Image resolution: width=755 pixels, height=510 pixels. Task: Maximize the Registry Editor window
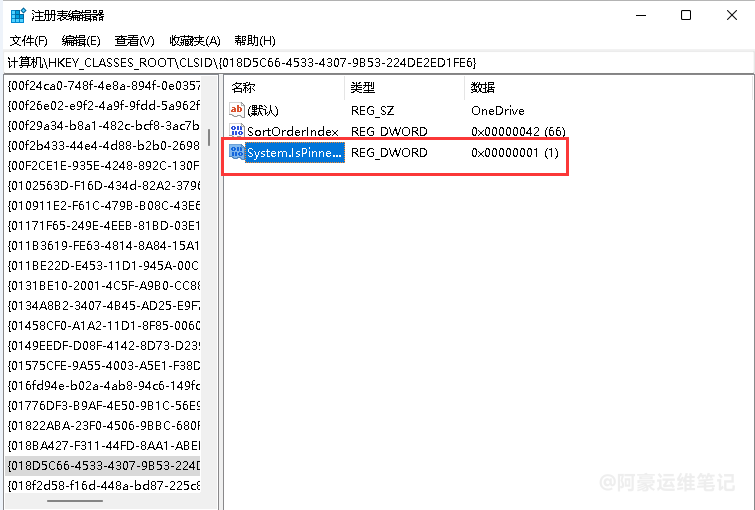coord(685,15)
